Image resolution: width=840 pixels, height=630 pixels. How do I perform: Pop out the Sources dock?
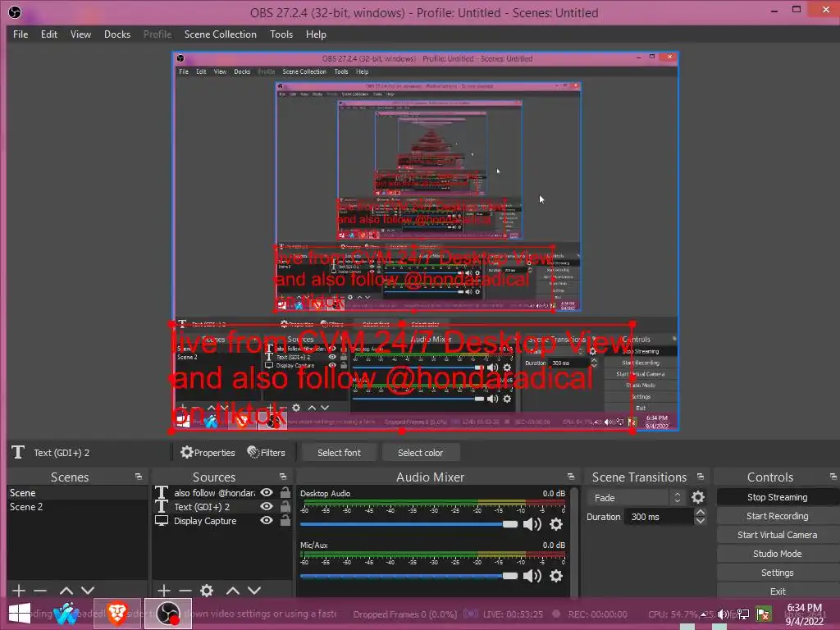283,477
